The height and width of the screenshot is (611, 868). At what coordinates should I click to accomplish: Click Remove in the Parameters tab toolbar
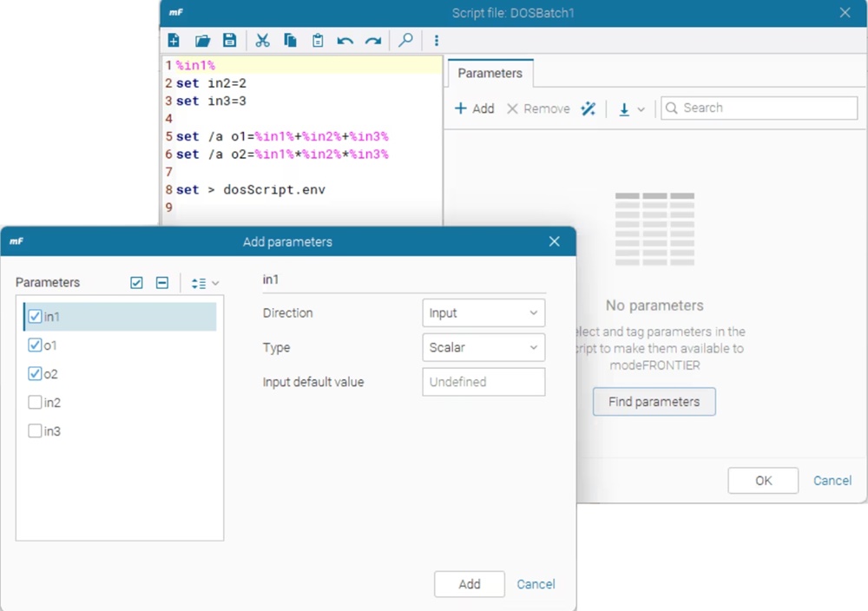(x=539, y=108)
